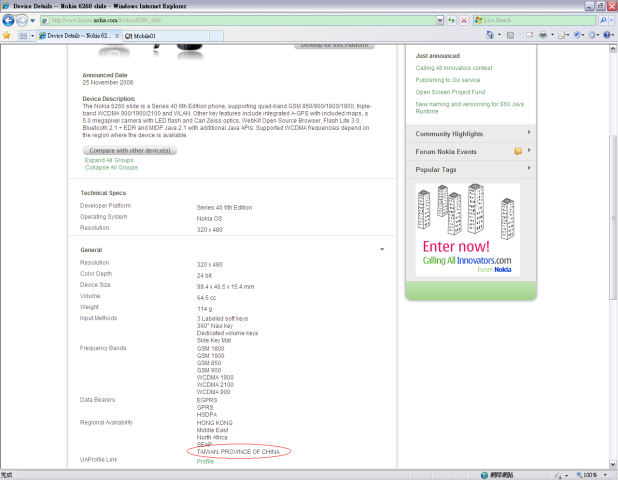Click the green Refresh page icon

451,20
